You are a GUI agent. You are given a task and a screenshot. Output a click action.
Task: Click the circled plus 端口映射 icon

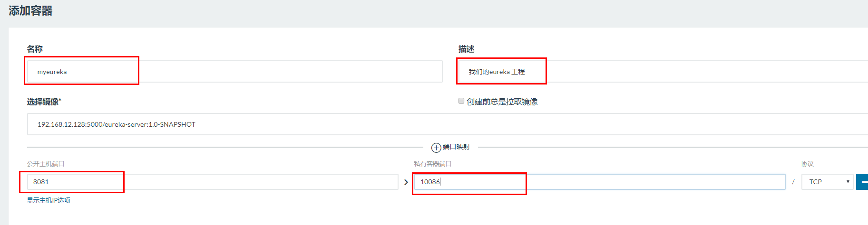pyautogui.click(x=436, y=148)
